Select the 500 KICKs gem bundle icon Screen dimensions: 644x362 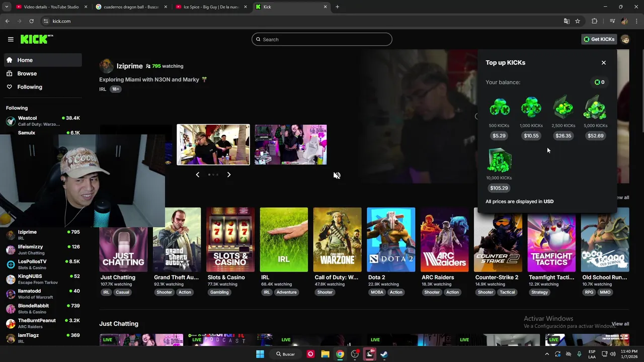point(499,107)
